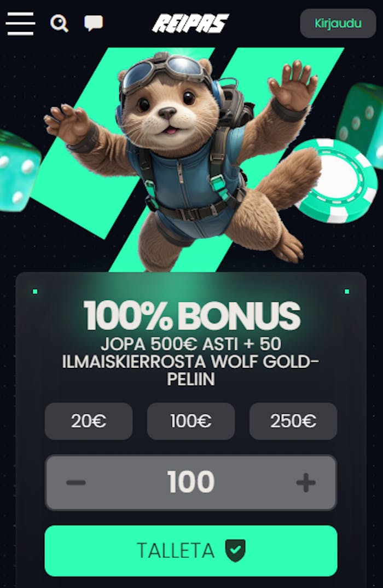Screen dimensions: 383x588
Task: Select the 20€ deposit amount
Action: click(x=89, y=421)
